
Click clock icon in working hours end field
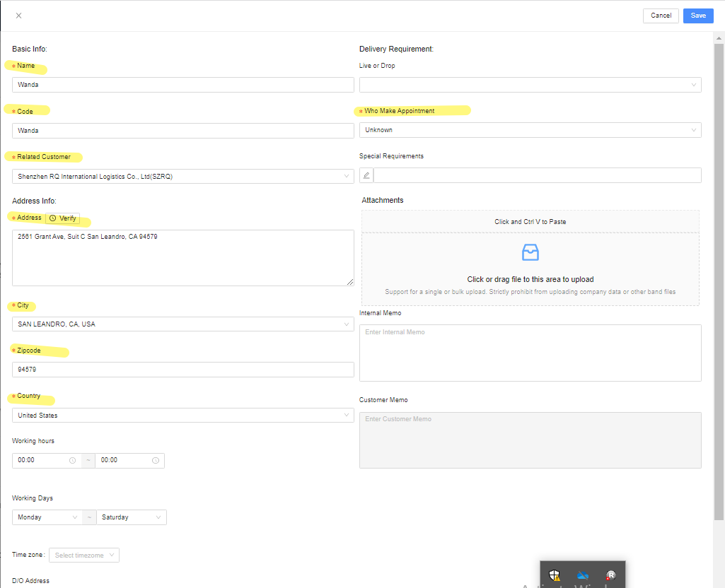tap(156, 460)
